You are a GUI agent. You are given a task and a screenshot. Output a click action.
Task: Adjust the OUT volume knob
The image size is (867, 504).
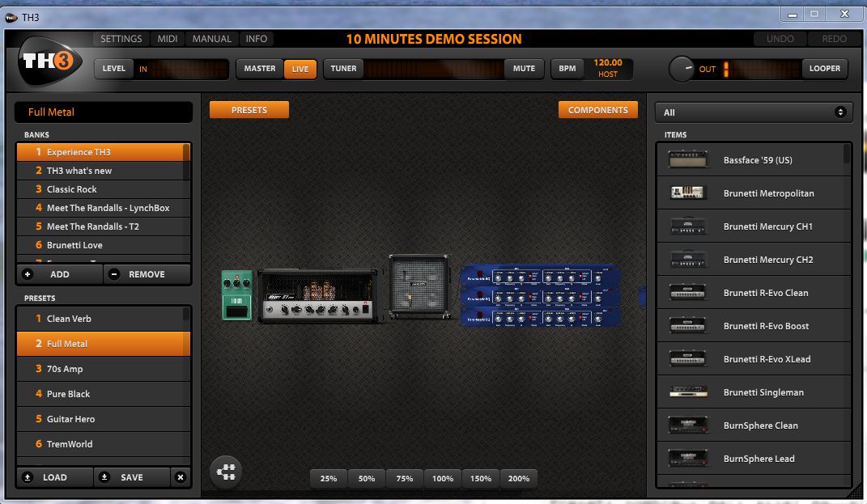[x=682, y=69]
